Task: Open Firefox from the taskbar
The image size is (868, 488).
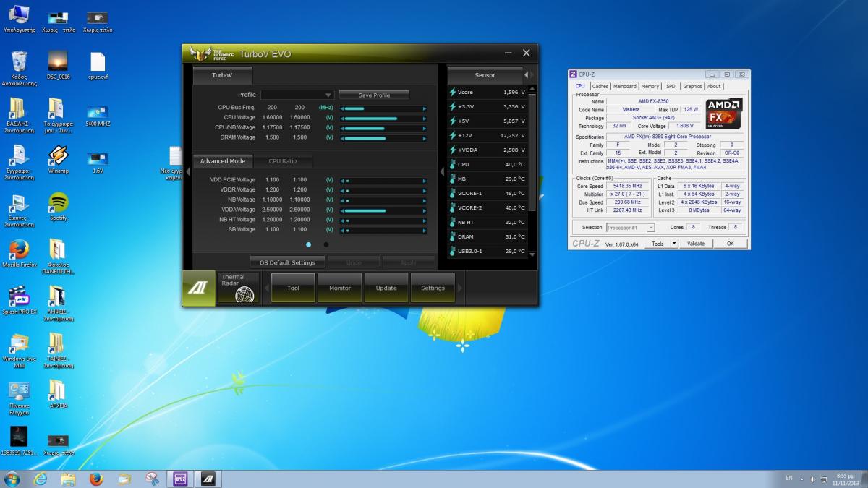Action: pos(96,479)
